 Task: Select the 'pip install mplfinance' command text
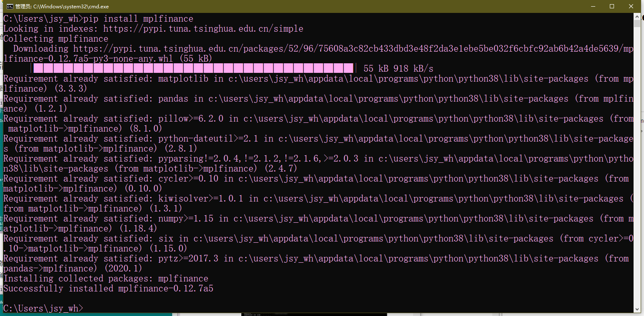point(138,18)
